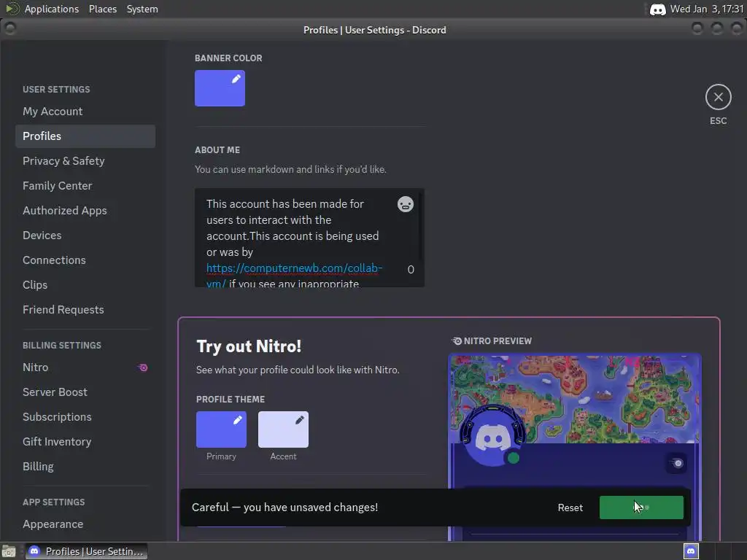Show desktop icon in bottom panel

point(9,551)
